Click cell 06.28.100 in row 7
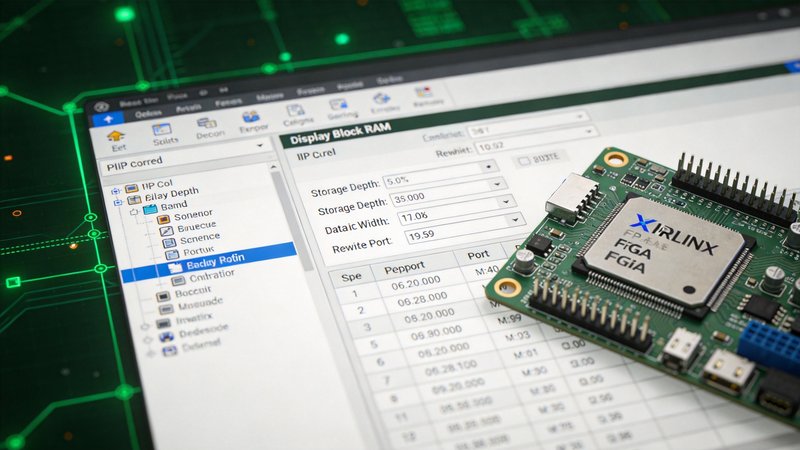 (x=451, y=367)
